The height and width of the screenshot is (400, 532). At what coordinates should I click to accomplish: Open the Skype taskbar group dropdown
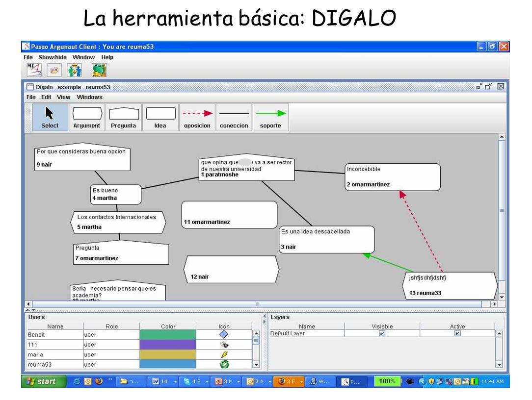click(x=207, y=382)
